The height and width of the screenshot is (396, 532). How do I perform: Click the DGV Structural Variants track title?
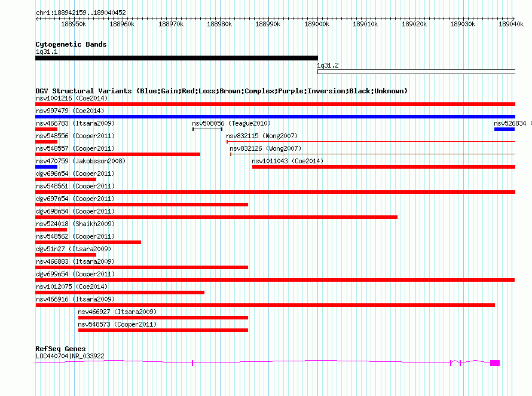pos(222,91)
